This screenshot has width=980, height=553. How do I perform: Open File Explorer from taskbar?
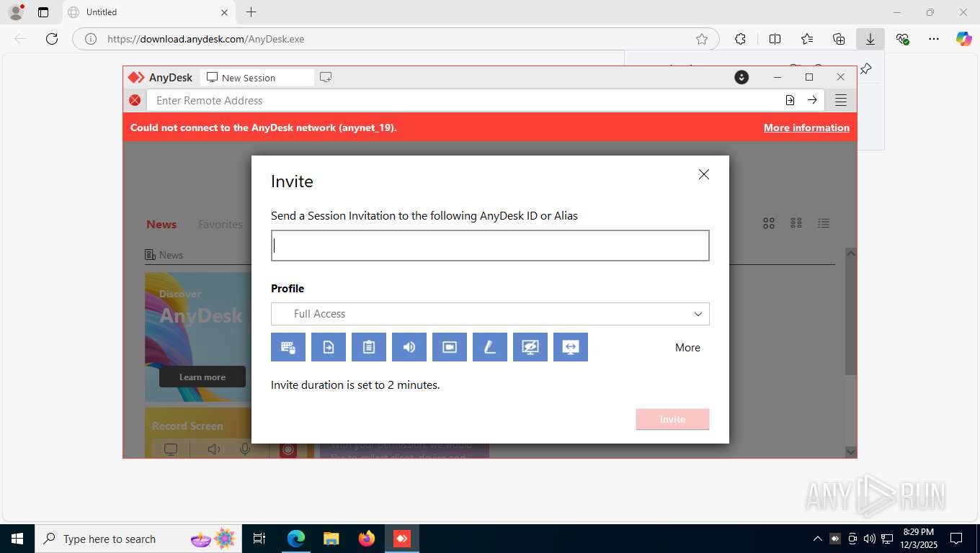(331, 539)
